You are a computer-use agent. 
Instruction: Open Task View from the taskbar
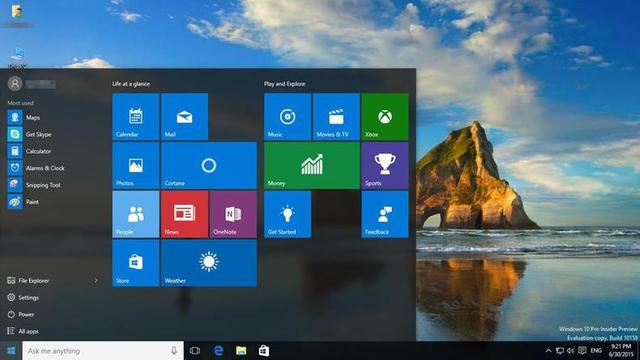195,351
